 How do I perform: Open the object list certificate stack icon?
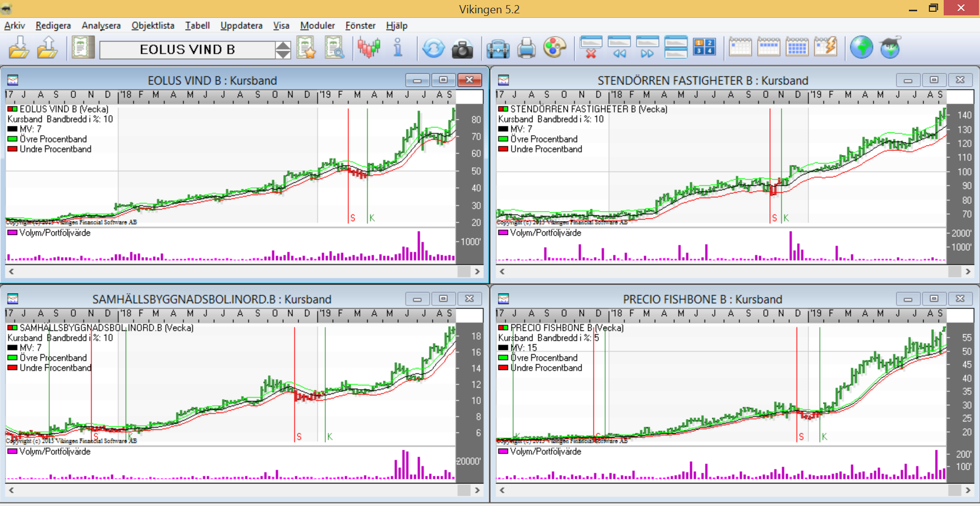tap(83, 48)
